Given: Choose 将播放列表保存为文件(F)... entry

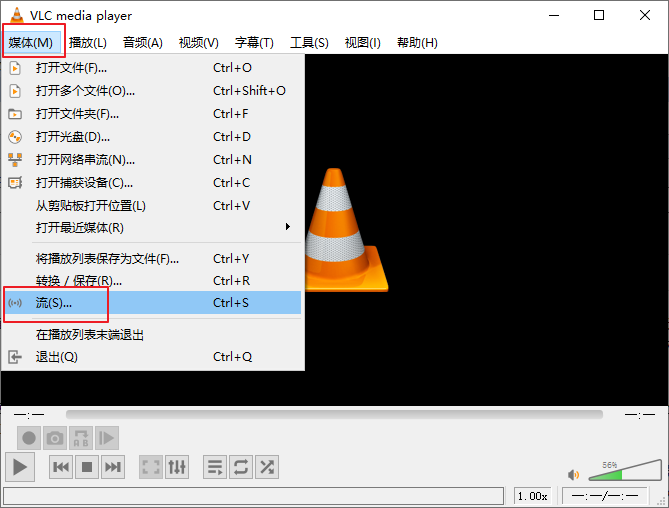Looking at the screenshot, I should tap(152, 259).
